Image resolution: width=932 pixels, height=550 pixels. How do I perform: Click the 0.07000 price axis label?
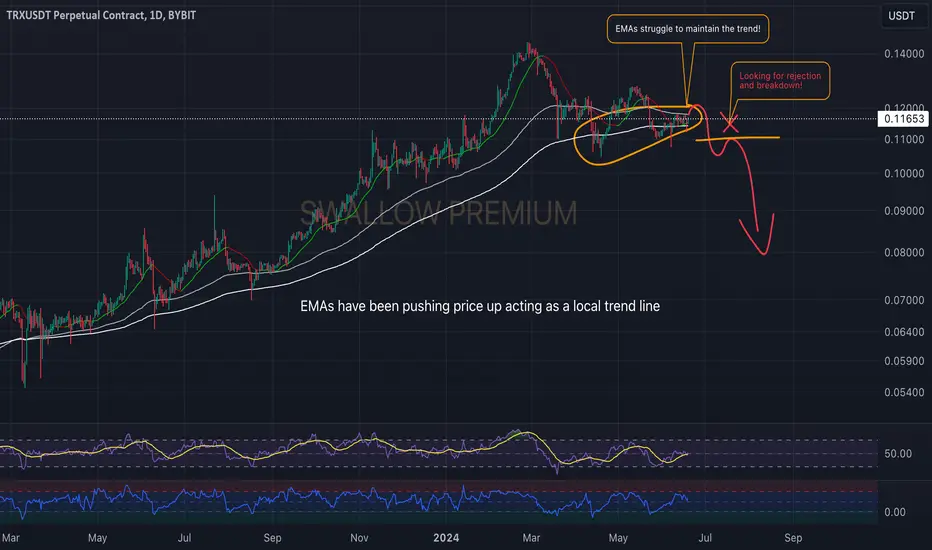click(904, 300)
